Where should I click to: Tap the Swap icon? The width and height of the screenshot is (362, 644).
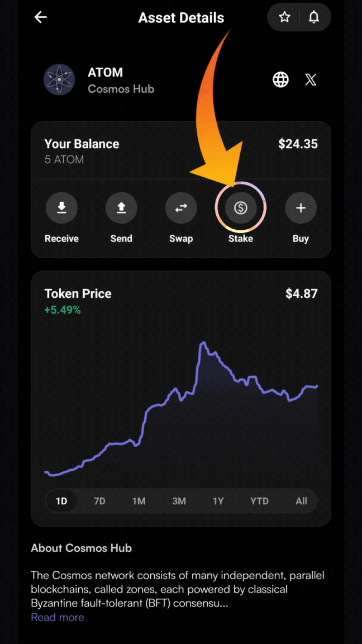[181, 208]
